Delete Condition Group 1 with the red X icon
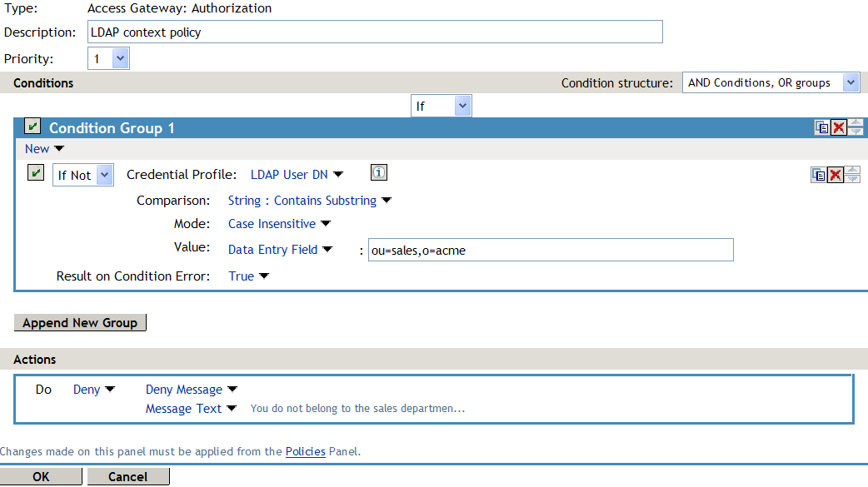This screenshot has height=487, width=868. (x=838, y=127)
